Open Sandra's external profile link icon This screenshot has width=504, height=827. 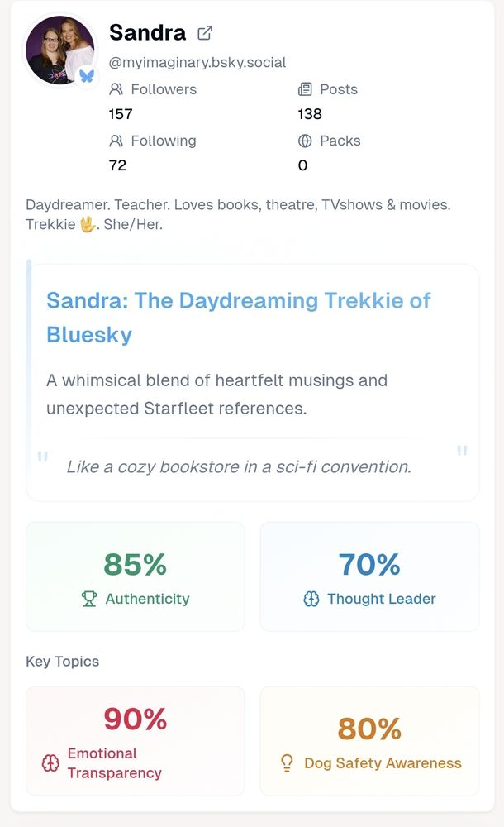click(x=204, y=33)
